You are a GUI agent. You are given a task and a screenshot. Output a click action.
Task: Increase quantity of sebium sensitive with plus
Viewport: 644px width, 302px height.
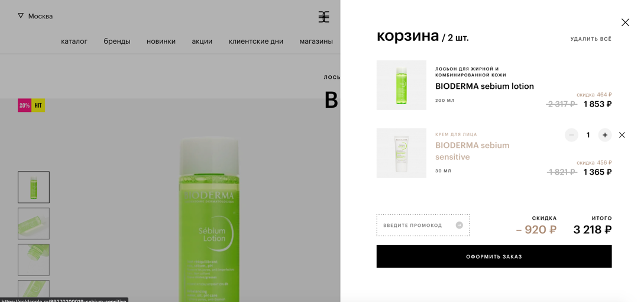(x=604, y=135)
